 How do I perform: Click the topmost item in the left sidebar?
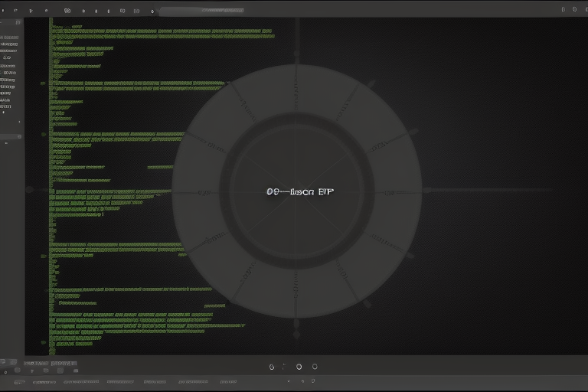(x=9, y=37)
